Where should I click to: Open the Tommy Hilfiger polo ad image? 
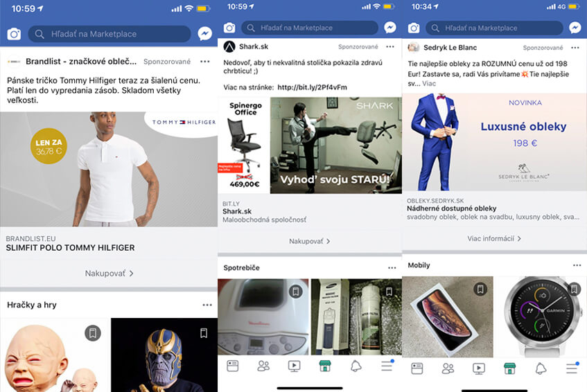(109, 169)
